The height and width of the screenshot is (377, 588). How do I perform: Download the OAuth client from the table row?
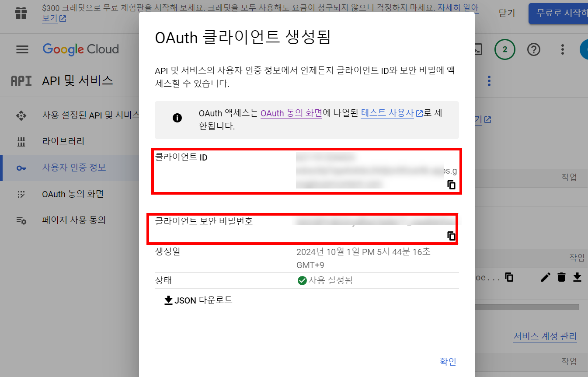coord(577,277)
